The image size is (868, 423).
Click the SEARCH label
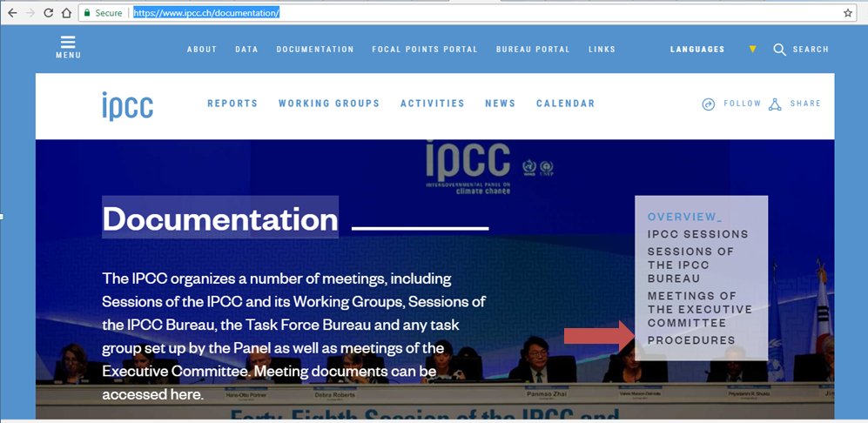click(x=811, y=50)
